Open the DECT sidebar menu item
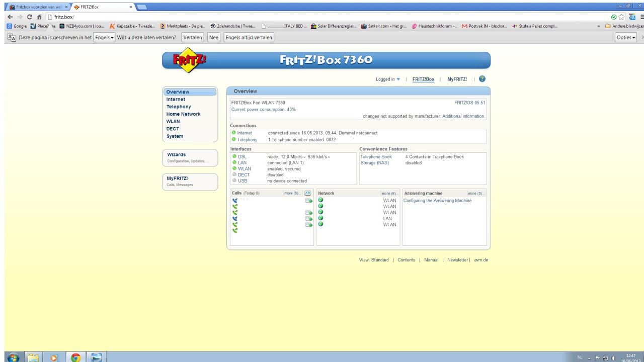Image resolution: width=644 pixels, height=362 pixels. click(x=173, y=129)
